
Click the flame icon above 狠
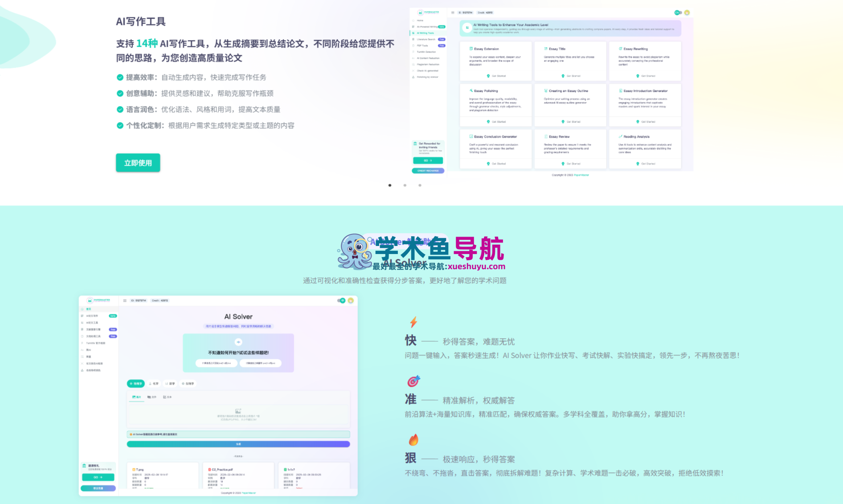(x=413, y=440)
